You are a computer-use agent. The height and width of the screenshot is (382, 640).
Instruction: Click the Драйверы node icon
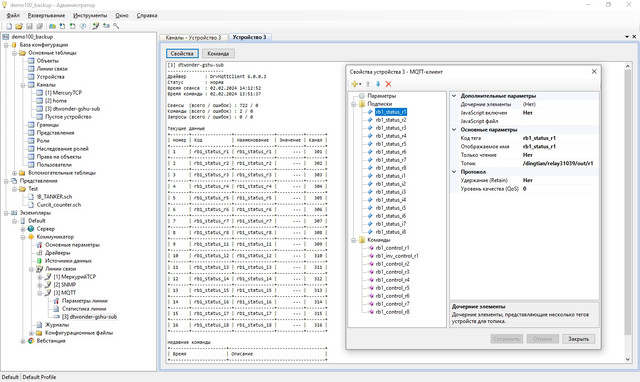39,253
